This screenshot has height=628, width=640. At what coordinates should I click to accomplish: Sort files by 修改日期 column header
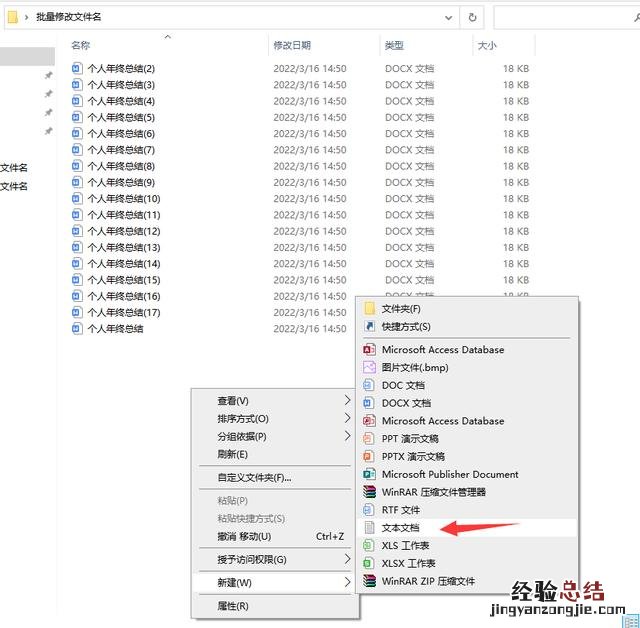click(x=292, y=45)
